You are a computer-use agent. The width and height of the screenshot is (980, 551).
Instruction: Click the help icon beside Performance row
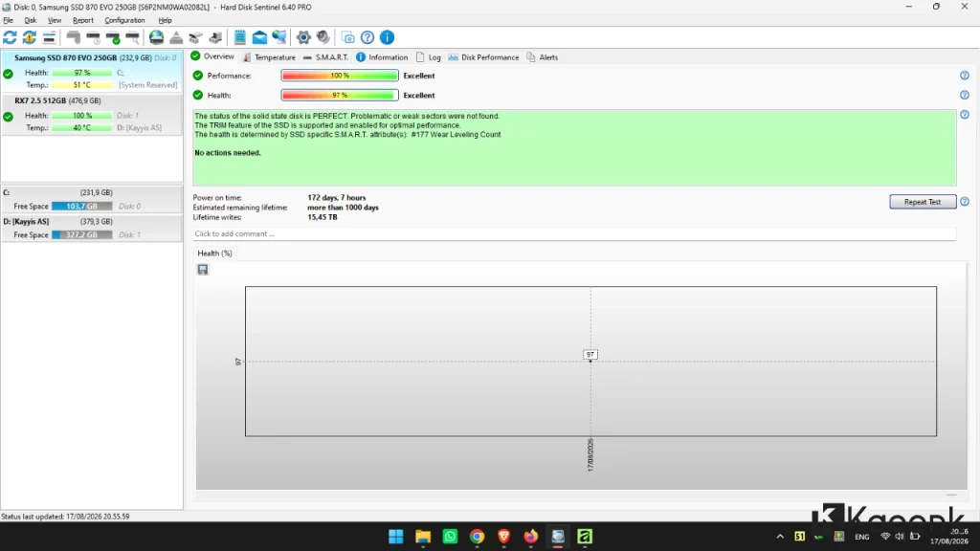pyautogui.click(x=965, y=76)
